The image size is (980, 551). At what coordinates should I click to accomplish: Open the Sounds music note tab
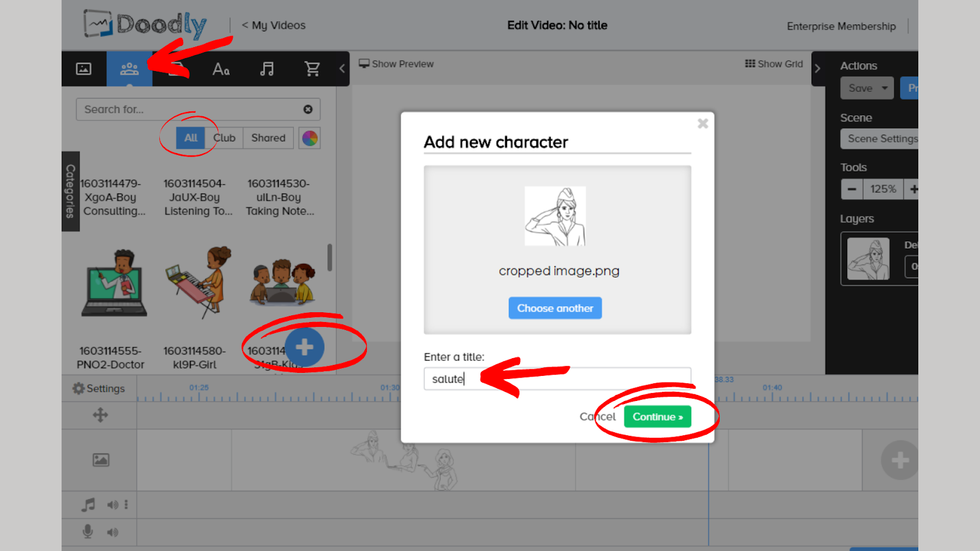(x=266, y=69)
